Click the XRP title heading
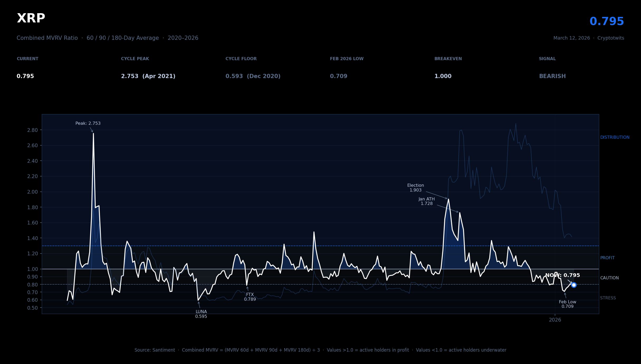Viewport: 641px width, 364px height. tap(31, 18)
